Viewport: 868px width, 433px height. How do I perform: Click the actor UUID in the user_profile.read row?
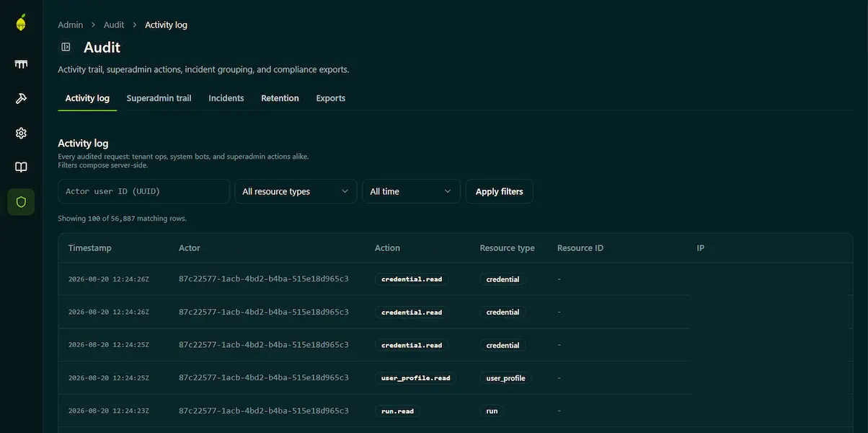[264, 377]
